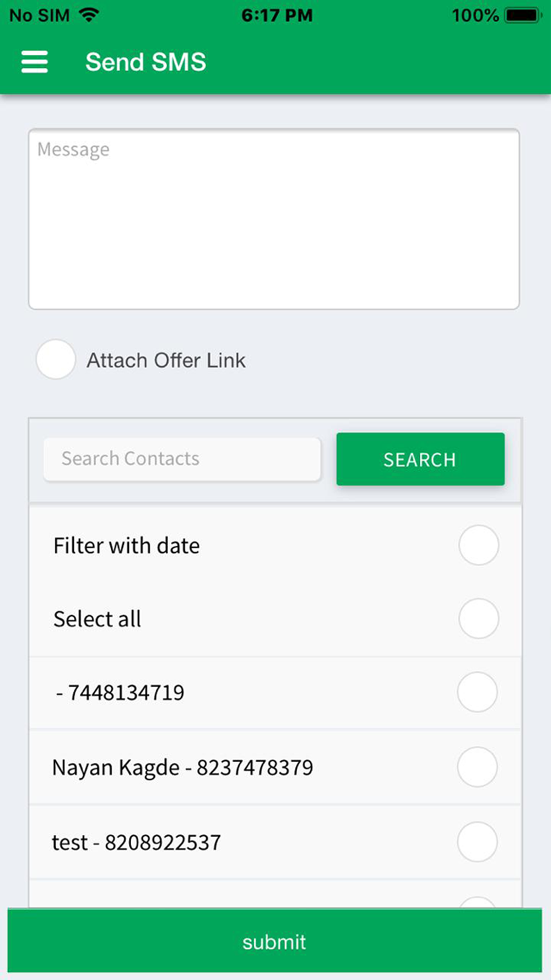551x980 pixels.
Task: Open the hamburger navigation menu
Action: 34,62
